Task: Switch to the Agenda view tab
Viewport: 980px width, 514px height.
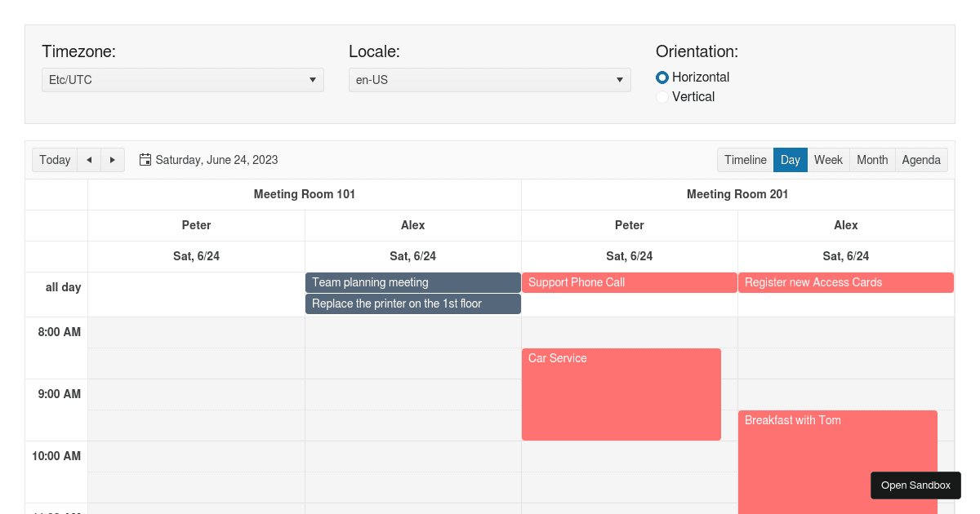Action: (921, 160)
